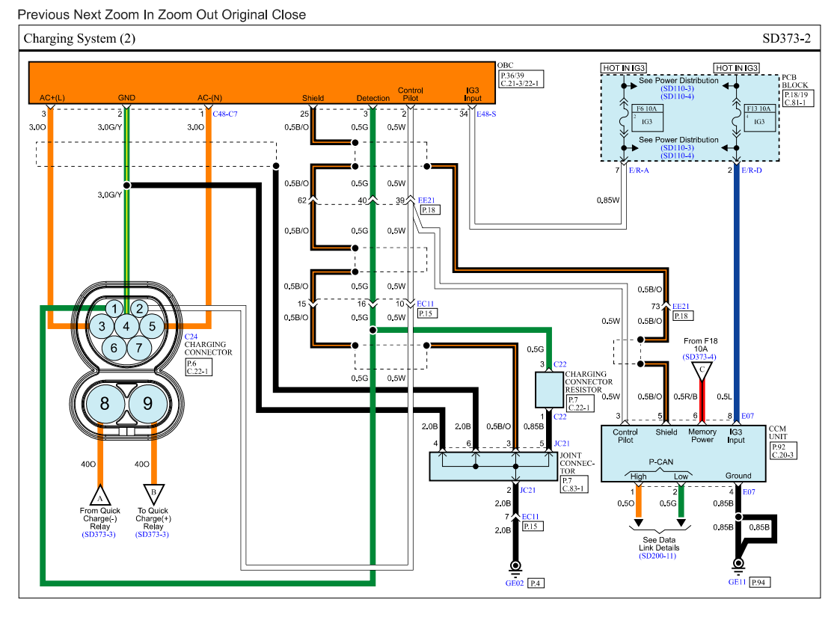
Task: Click triangle C memory power symbol
Action: click(x=701, y=368)
